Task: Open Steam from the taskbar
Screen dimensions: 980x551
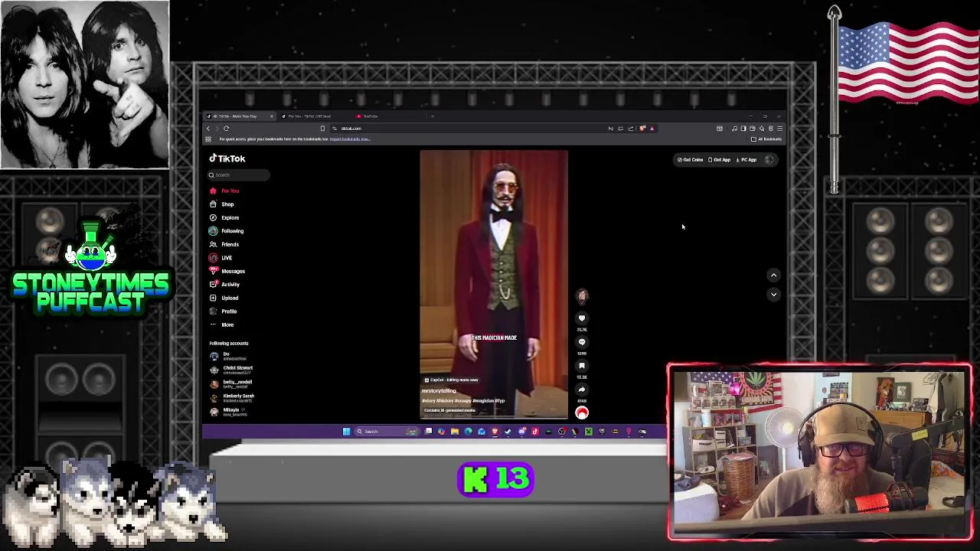Action: point(508,432)
